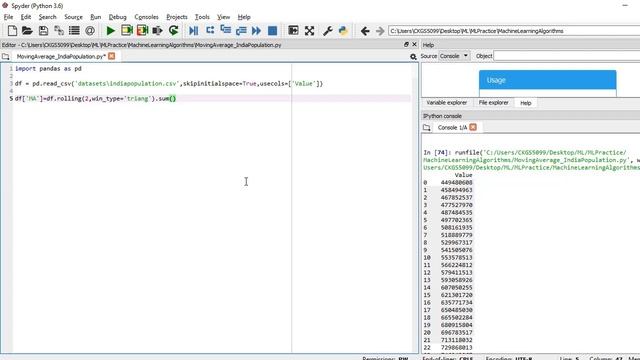Click console row 0 value 449480608

[x=456, y=182]
